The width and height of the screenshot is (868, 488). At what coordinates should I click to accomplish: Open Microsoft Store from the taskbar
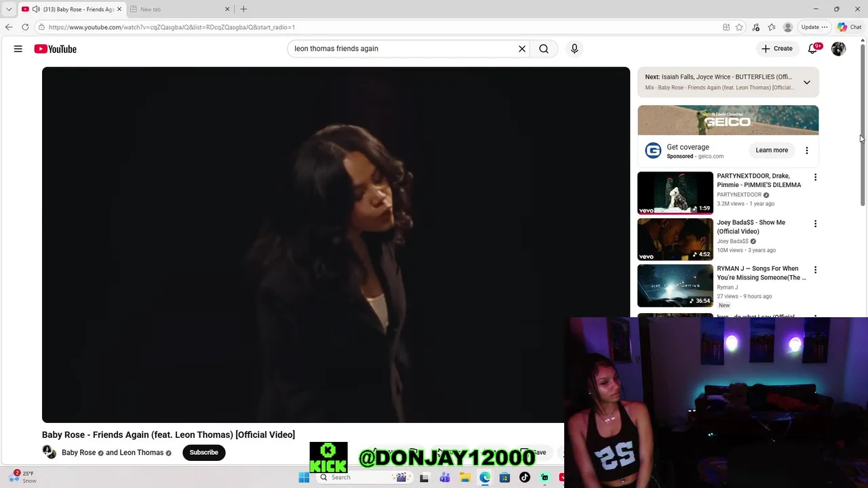505,477
